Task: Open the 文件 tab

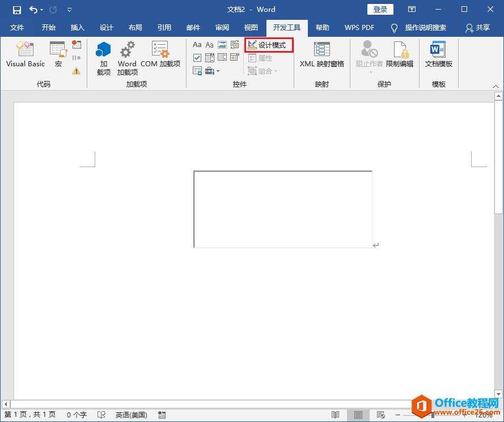Action: [x=16, y=28]
